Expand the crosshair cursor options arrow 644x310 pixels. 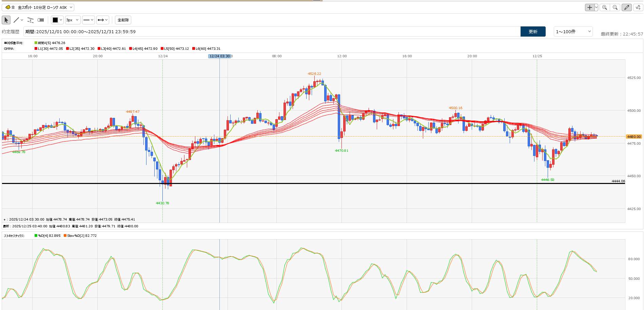[596, 7]
